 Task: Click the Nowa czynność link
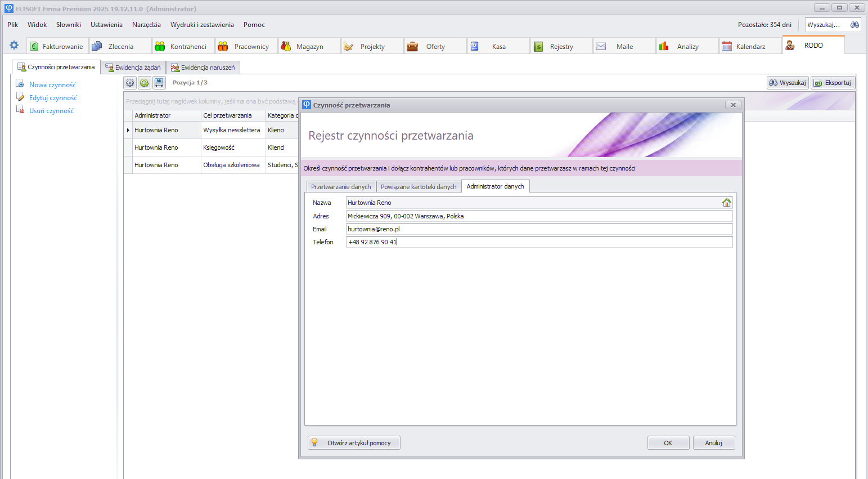coord(52,85)
